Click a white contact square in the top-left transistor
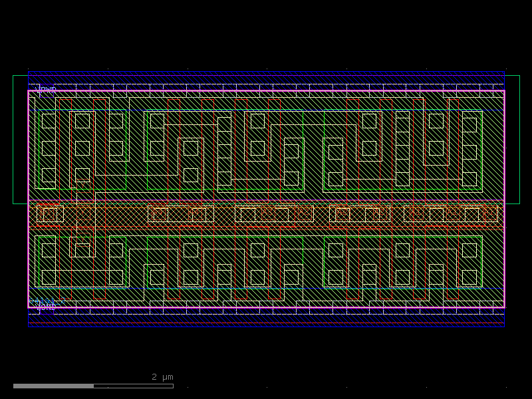The height and width of the screenshot is (399, 532). [48, 121]
